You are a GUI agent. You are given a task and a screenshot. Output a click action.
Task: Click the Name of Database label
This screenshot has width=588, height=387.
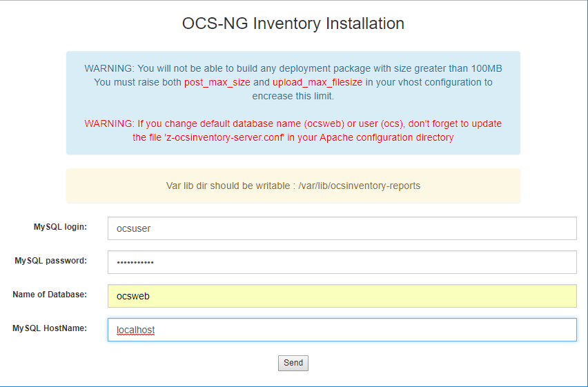[x=50, y=295]
